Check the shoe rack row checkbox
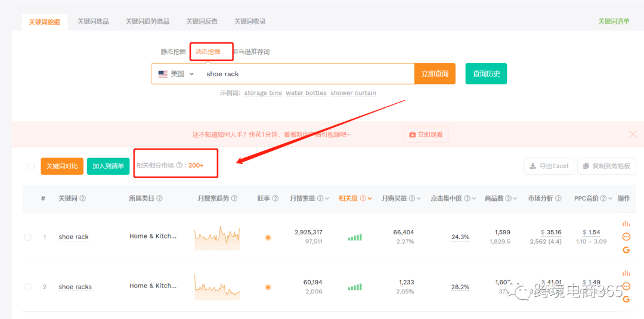 (28, 237)
